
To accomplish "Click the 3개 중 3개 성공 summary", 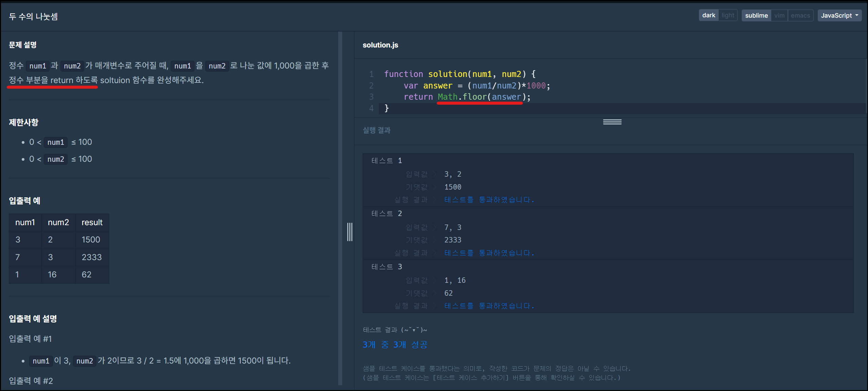I will coord(395,345).
